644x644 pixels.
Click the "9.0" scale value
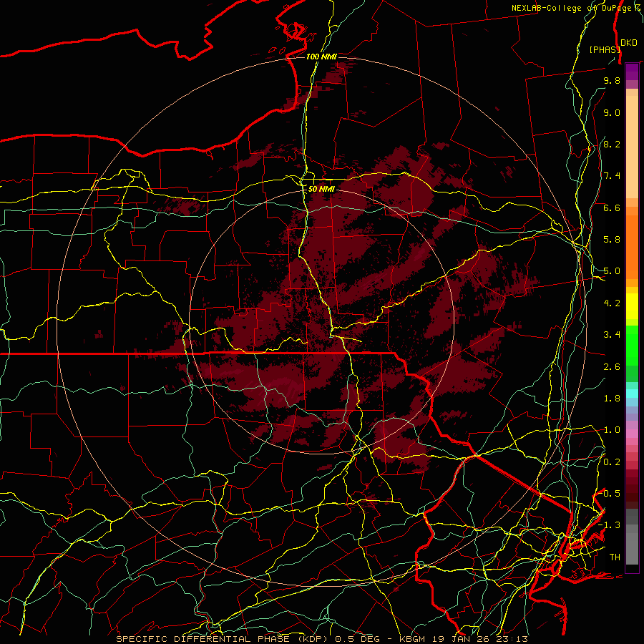(x=612, y=112)
